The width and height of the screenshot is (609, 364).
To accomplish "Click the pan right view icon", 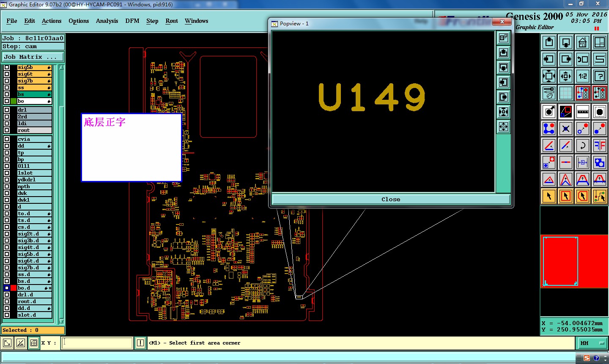I will [566, 59].
